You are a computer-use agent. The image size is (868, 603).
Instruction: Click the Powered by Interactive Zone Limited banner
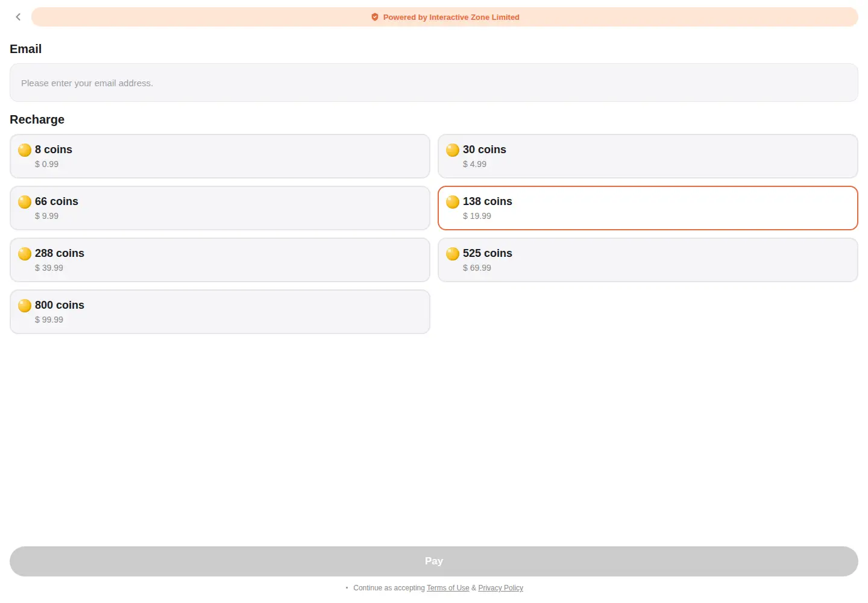pyautogui.click(x=445, y=17)
